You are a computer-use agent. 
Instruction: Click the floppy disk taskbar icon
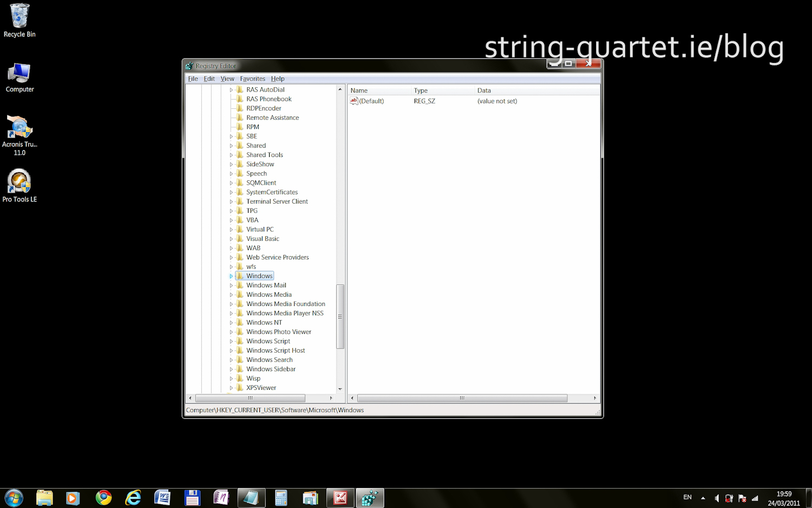coord(192,498)
